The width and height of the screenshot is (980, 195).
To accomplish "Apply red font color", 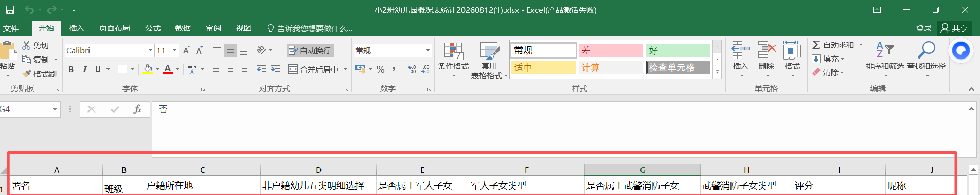I will tap(168, 69).
